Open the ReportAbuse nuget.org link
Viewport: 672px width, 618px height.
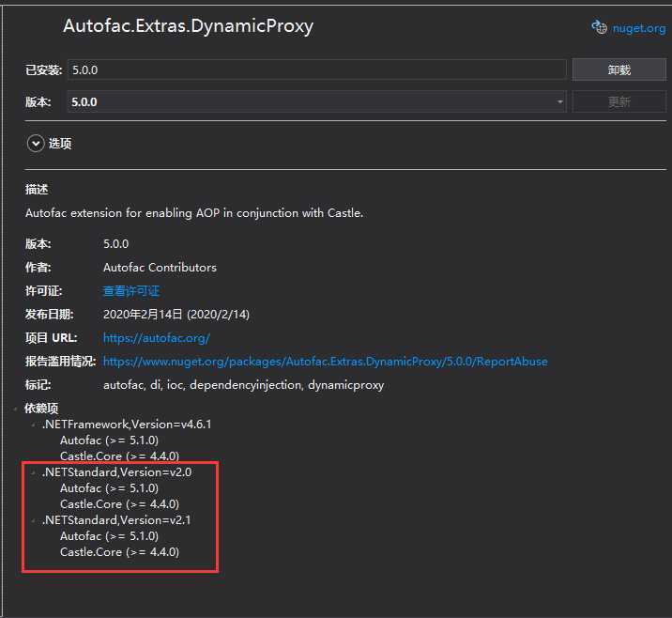[x=325, y=362]
